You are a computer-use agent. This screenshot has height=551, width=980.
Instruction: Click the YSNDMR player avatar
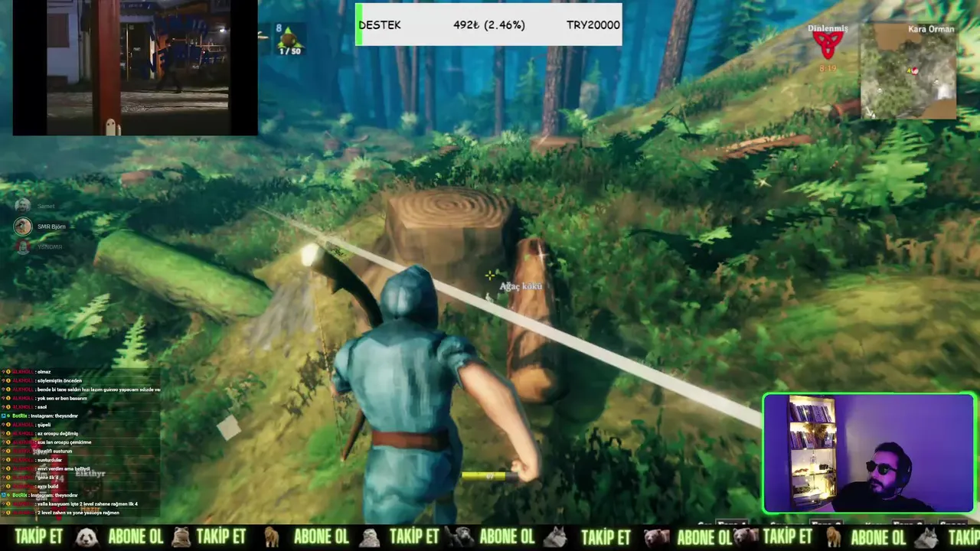(23, 246)
